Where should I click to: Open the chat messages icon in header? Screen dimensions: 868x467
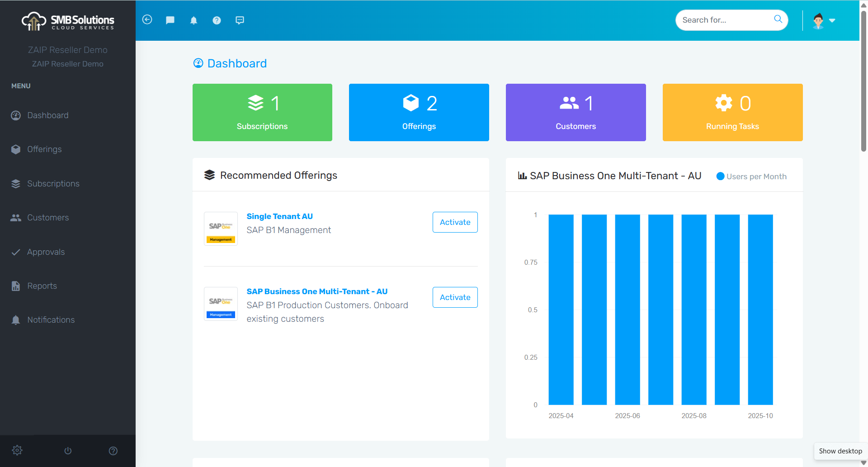(x=170, y=20)
